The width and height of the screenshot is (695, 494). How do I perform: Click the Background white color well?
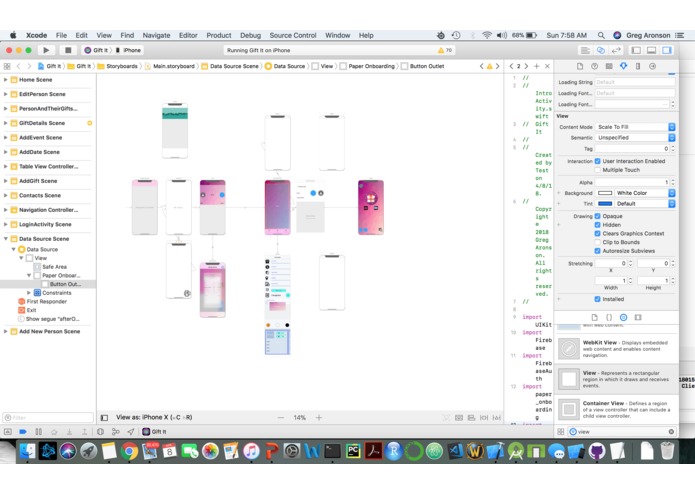[605, 193]
